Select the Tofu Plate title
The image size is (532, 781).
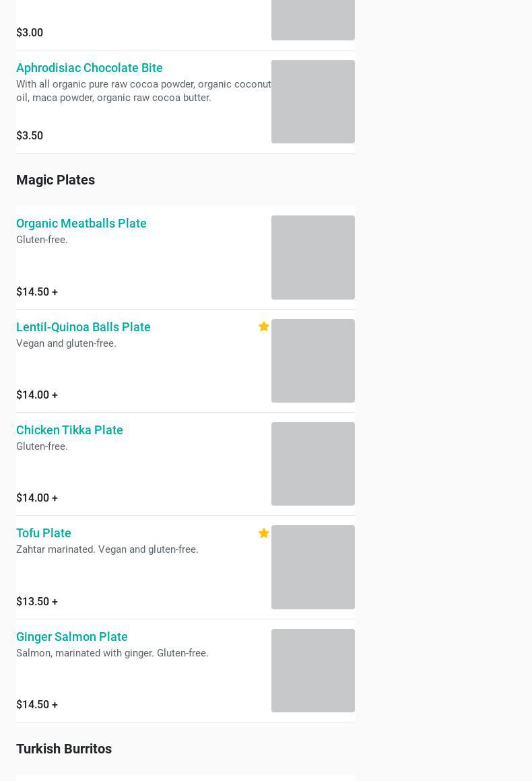[x=44, y=533]
